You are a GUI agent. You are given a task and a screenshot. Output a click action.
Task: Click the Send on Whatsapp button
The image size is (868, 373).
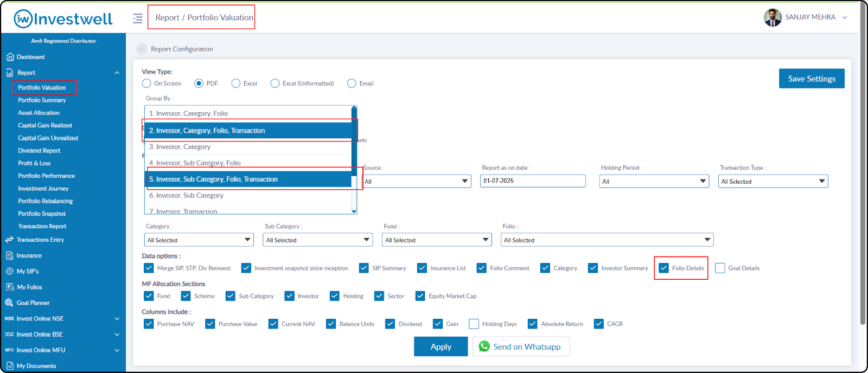click(x=521, y=347)
